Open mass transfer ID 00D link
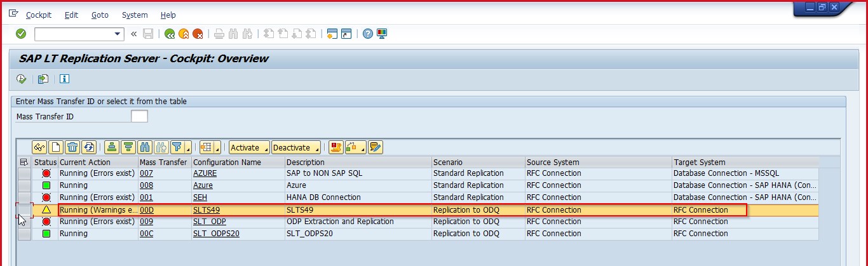 coord(147,210)
